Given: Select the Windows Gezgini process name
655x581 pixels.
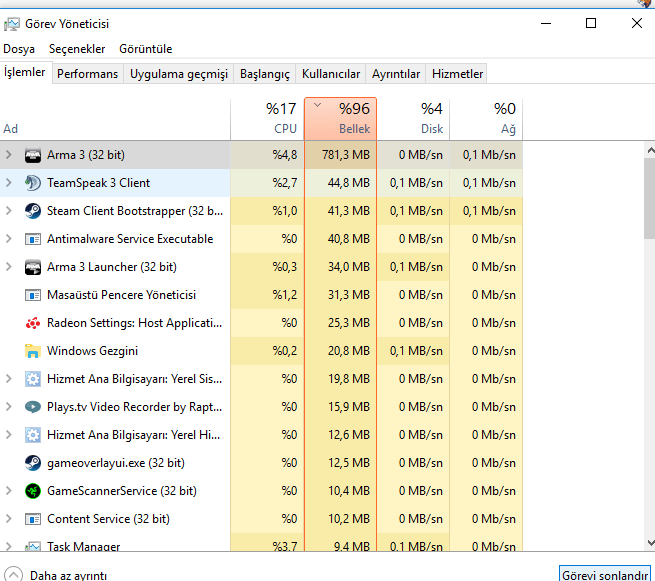Looking at the screenshot, I should [x=92, y=351].
